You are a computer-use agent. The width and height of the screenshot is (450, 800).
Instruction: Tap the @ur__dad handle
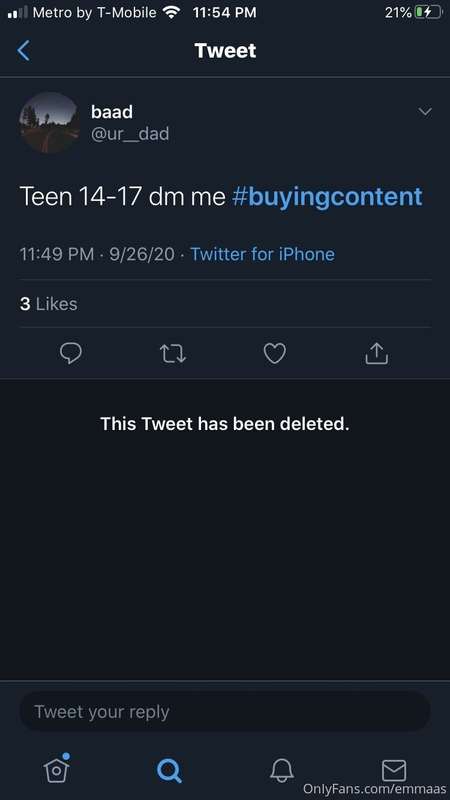point(130,134)
